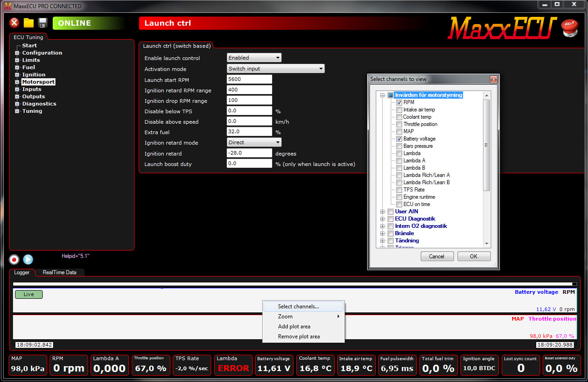
Task: Close the Select channels dialog
Action: (x=493, y=79)
